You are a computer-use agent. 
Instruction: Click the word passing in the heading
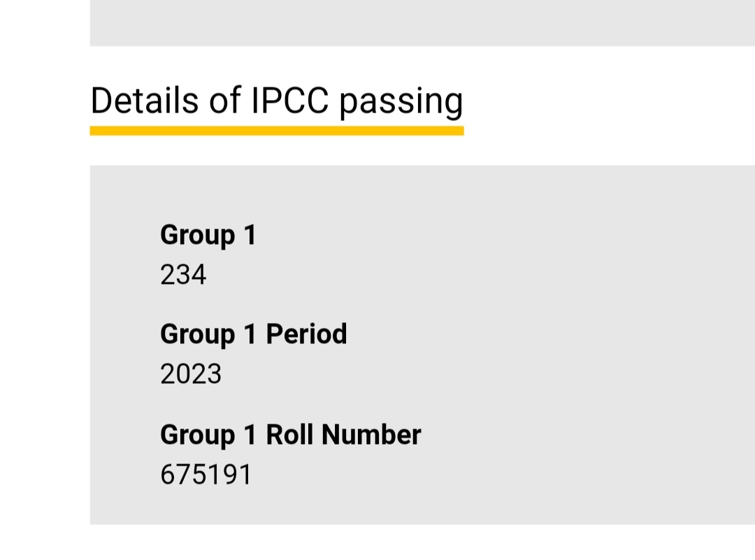401,102
